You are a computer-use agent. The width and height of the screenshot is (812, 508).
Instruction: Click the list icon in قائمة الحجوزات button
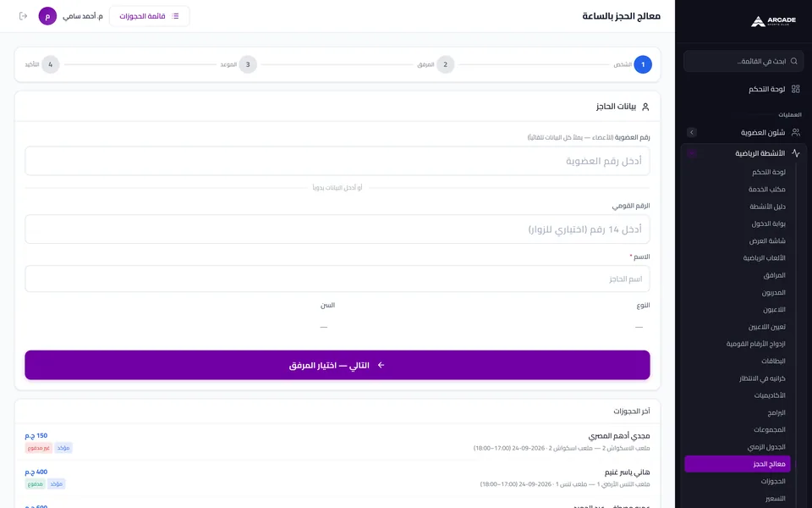click(175, 16)
